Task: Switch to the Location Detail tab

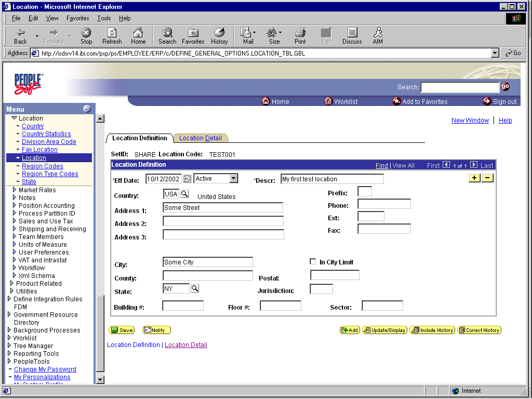Action: [x=201, y=138]
